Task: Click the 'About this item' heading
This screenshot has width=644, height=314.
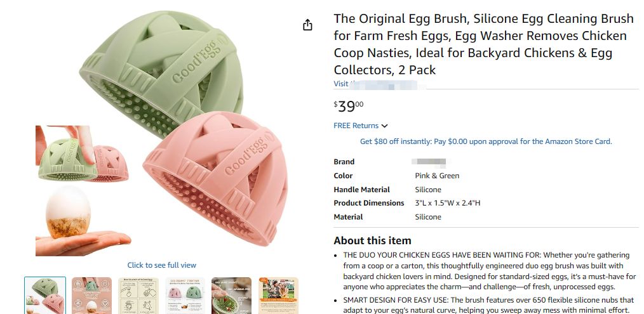Action: [372, 240]
